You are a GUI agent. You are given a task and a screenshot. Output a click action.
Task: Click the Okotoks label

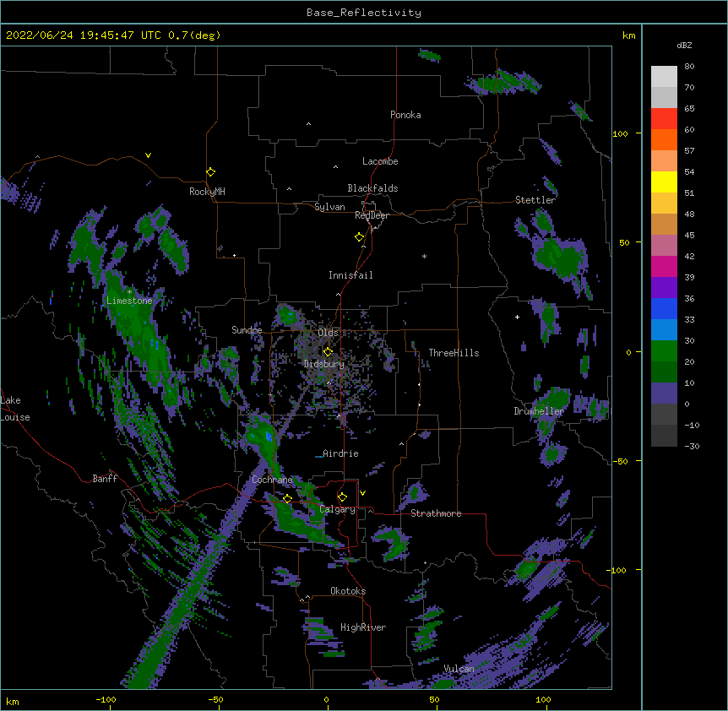(348, 591)
